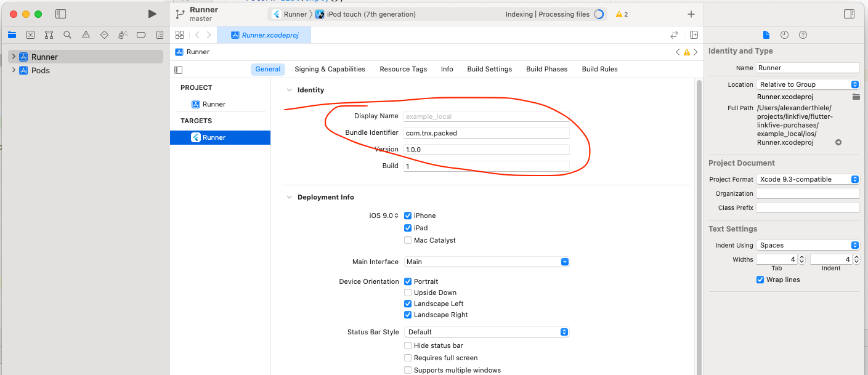Screen dimensions: 868x375
Task: Jump to previous issue in jump bar
Action: point(678,52)
